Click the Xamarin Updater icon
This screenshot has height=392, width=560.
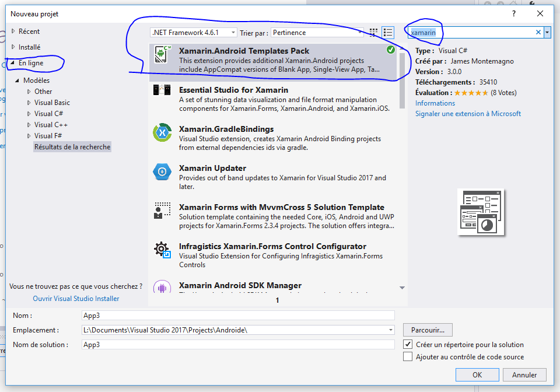coord(162,171)
